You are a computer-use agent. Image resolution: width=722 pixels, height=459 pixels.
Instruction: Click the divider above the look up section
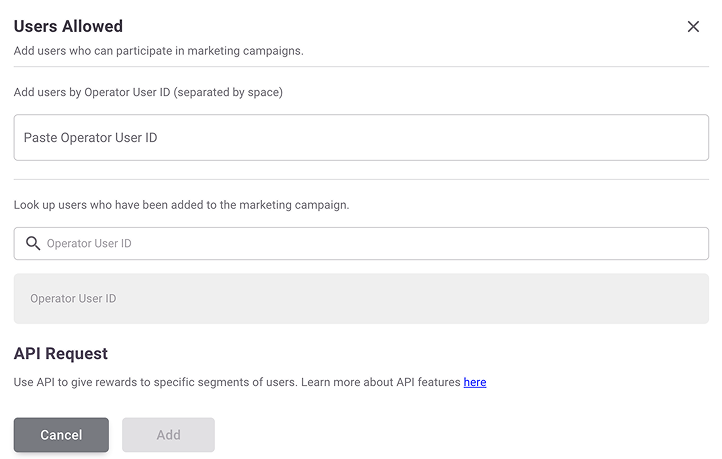361,180
